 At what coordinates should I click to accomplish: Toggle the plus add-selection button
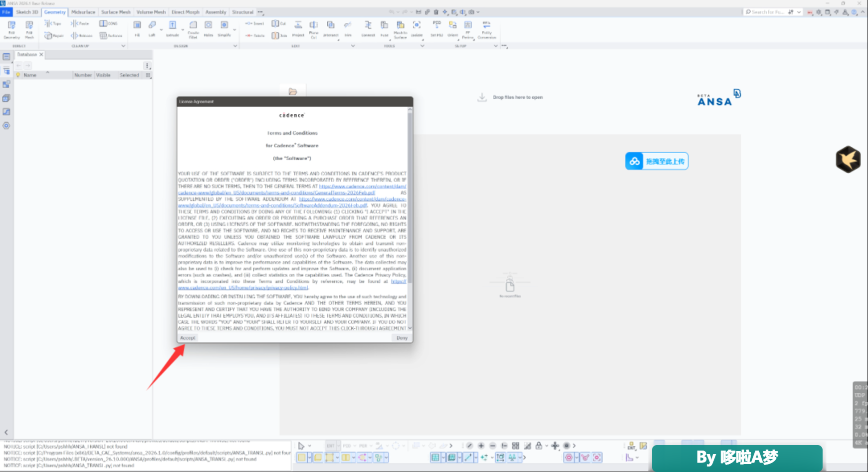(x=481, y=446)
